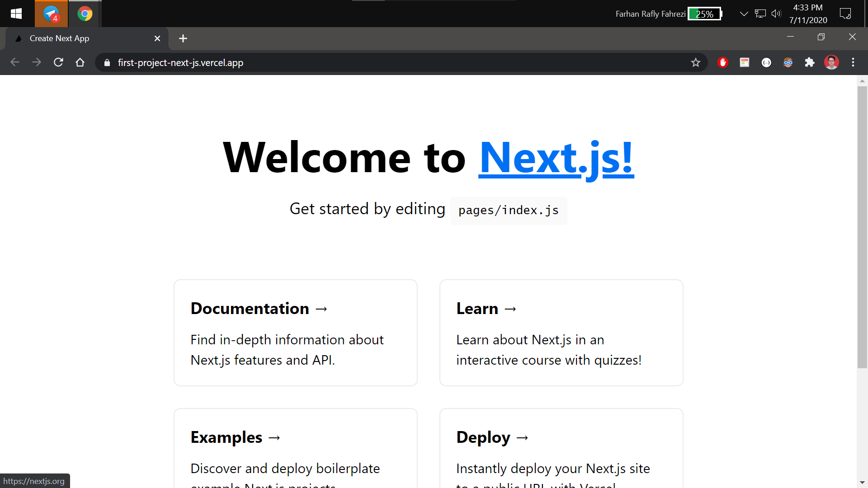Click the page vertical scrollbar thumb

coord(862,227)
